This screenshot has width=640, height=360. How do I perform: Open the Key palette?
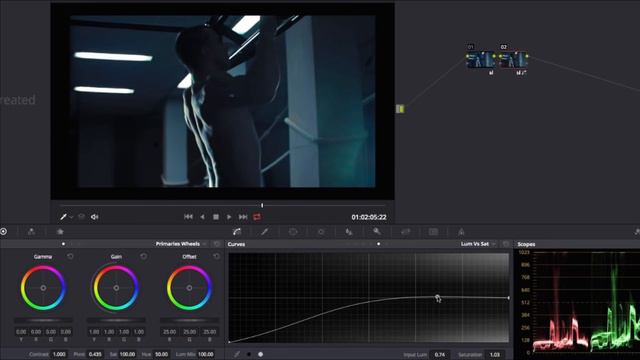(x=377, y=231)
